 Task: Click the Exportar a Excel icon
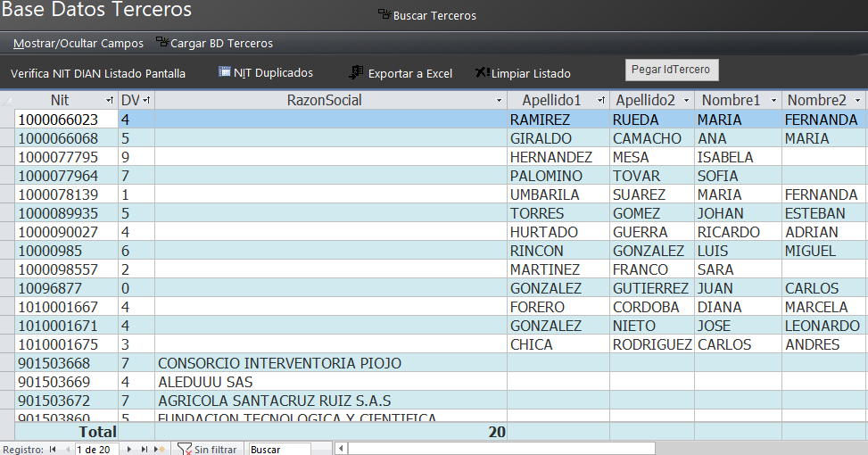pyautogui.click(x=356, y=73)
